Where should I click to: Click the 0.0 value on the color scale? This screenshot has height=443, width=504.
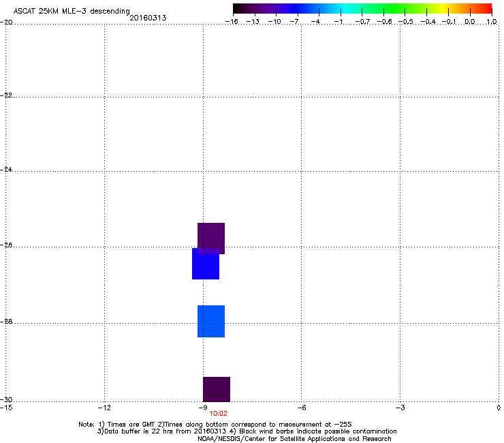coord(470,22)
